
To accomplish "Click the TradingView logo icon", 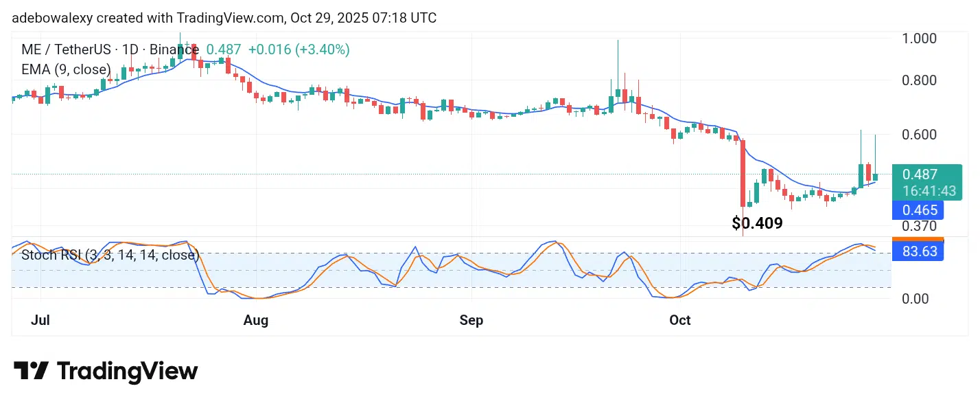I will [31, 371].
